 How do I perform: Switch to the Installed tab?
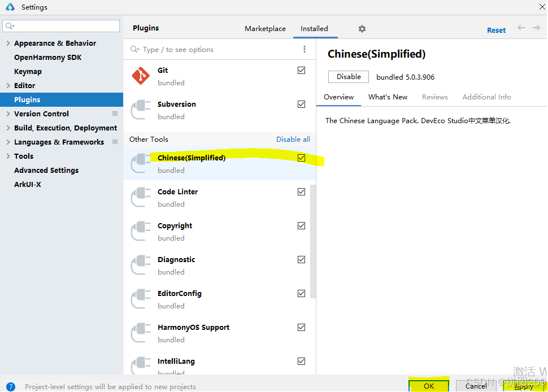point(314,29)
